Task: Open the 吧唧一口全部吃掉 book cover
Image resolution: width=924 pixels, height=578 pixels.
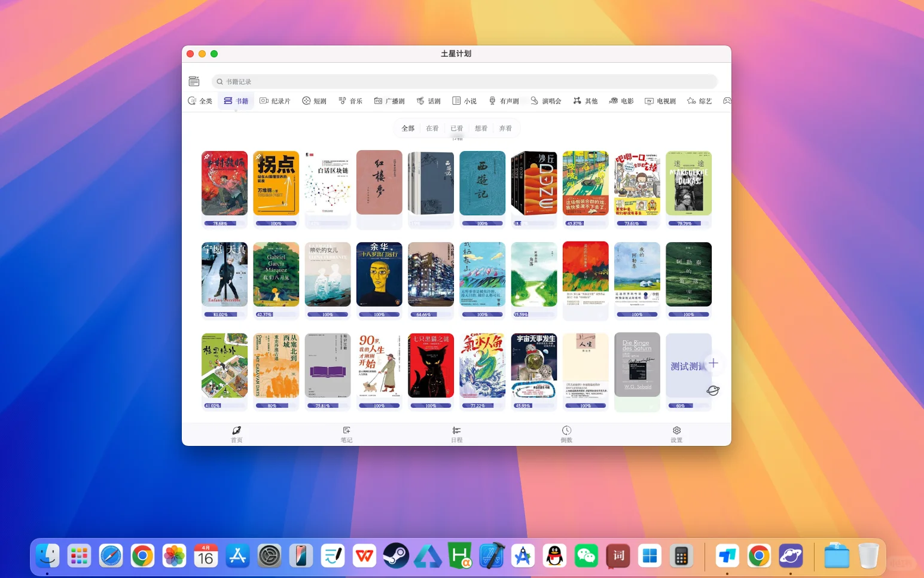Action: [638, 183]
